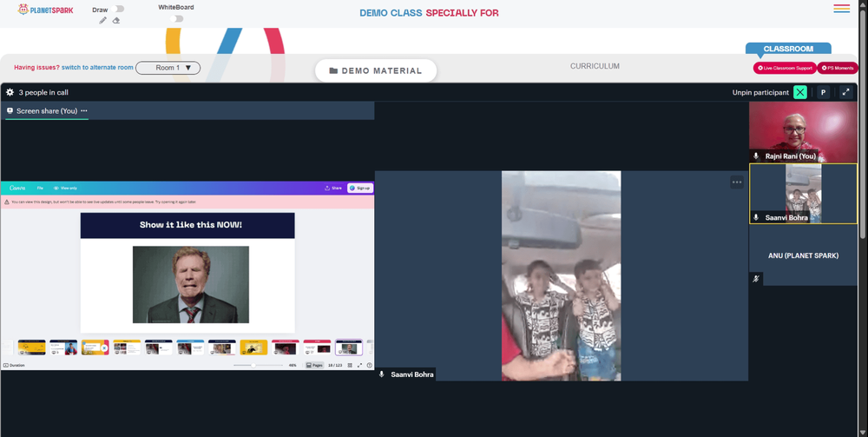The image size is (868, 437).
Task: Click the 18 / 123 page counter
Action: tap(335, 366)
